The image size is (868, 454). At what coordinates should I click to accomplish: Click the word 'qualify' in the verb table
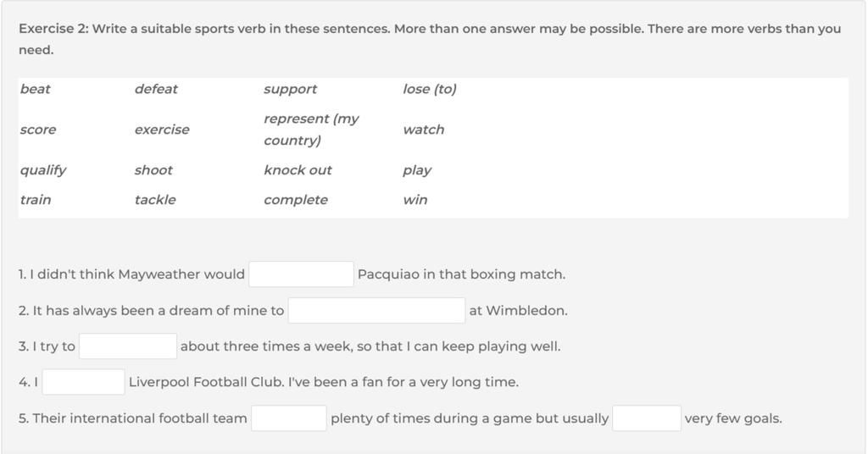pos(42,170)
